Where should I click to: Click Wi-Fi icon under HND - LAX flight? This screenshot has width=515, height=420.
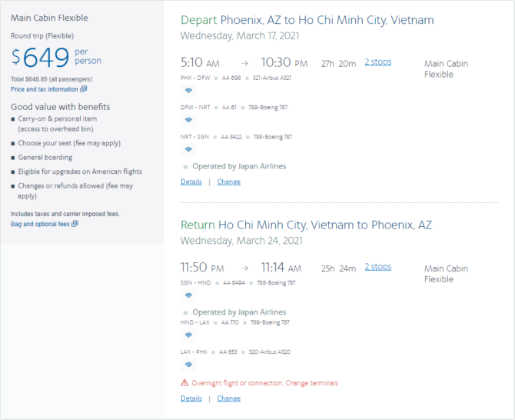(188, 335)
